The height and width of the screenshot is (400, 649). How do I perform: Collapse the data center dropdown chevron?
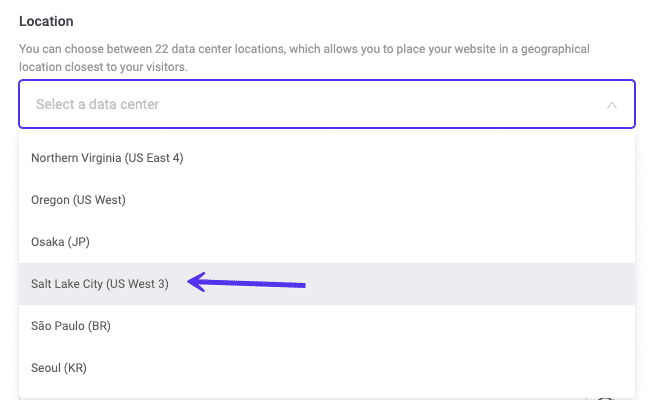(x=612, y=104)
